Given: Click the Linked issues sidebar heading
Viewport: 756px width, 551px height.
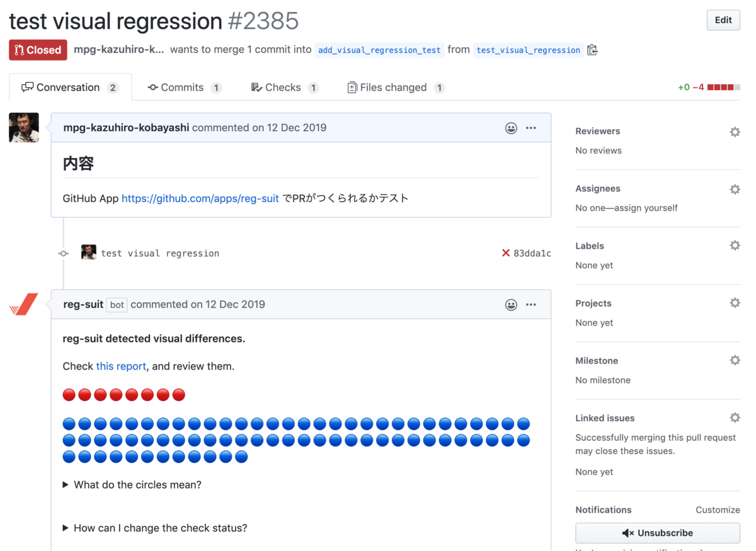Looking at the screenshot, I should click(605, 418).
